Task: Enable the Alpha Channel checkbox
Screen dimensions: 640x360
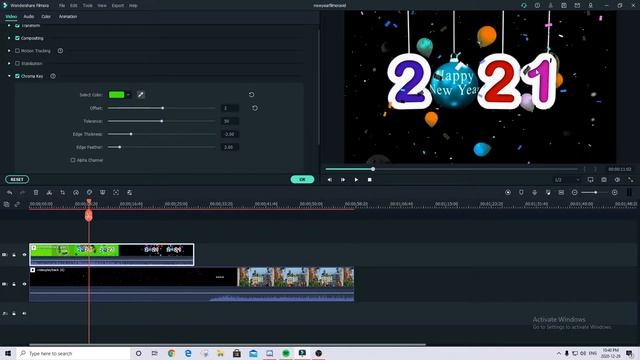Action: (73, 160)
